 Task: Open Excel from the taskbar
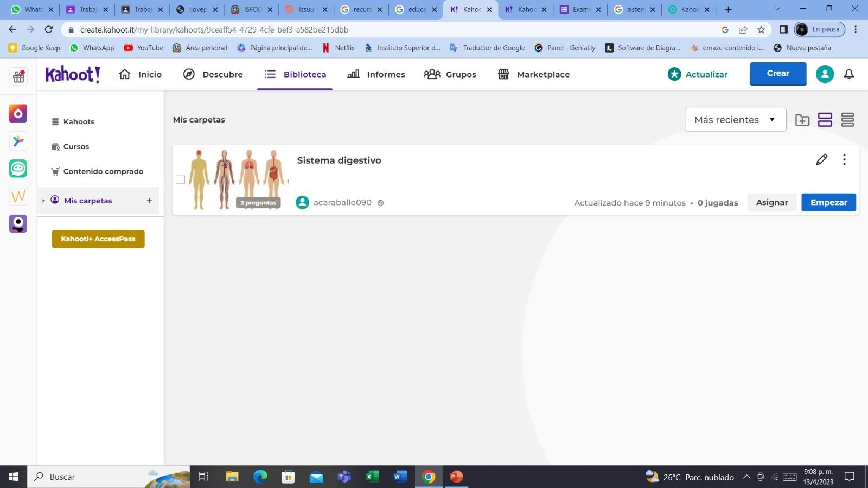372,477
